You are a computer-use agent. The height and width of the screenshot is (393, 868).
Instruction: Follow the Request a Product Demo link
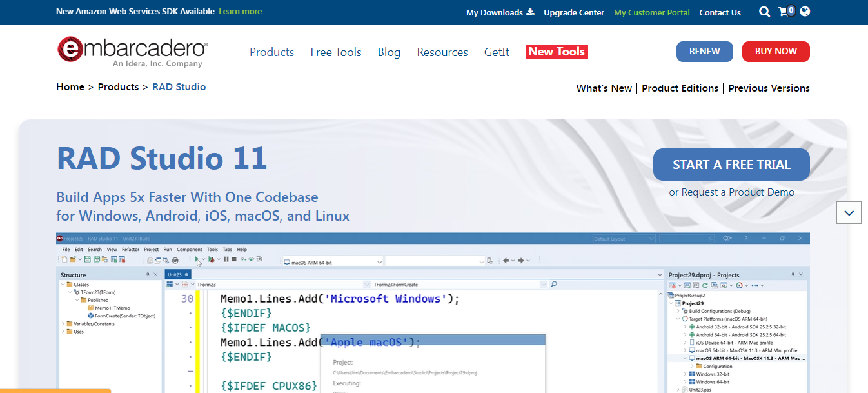pos(738,192)
